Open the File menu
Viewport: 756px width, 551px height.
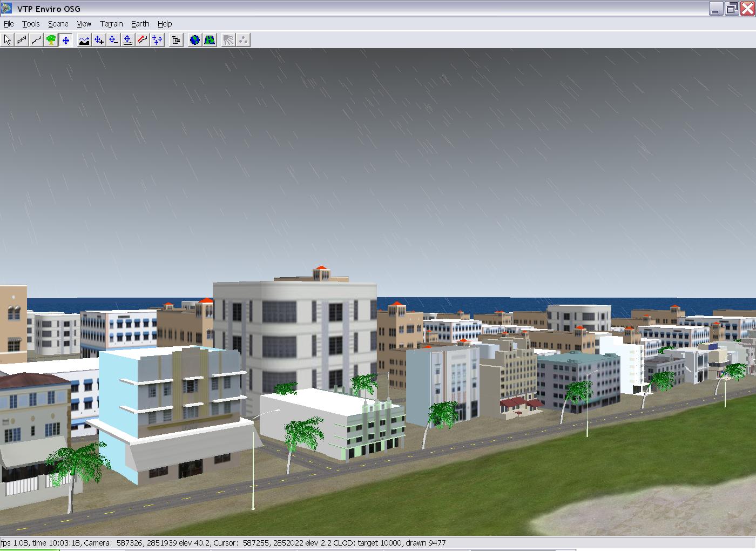[9, 24]
